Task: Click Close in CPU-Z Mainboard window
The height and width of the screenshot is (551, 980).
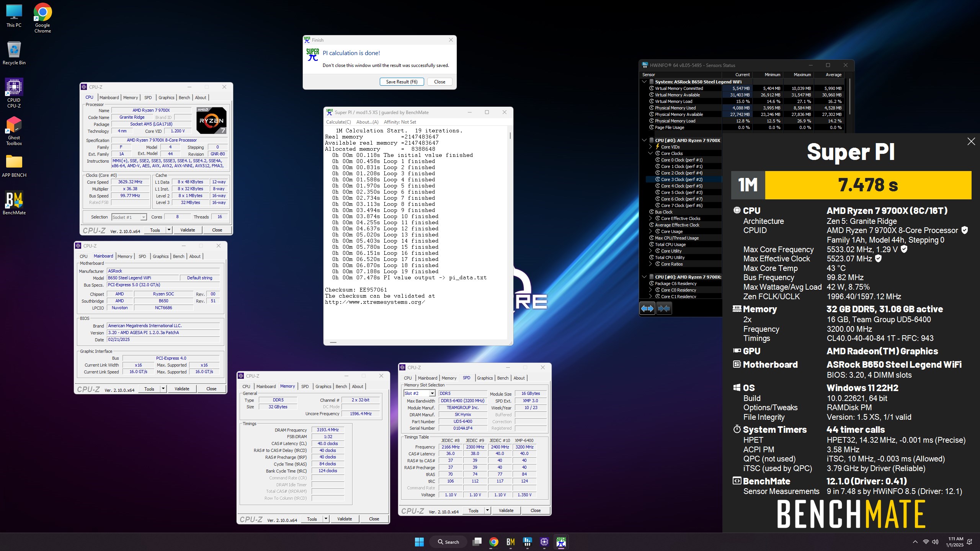Action: pos(211,389)
